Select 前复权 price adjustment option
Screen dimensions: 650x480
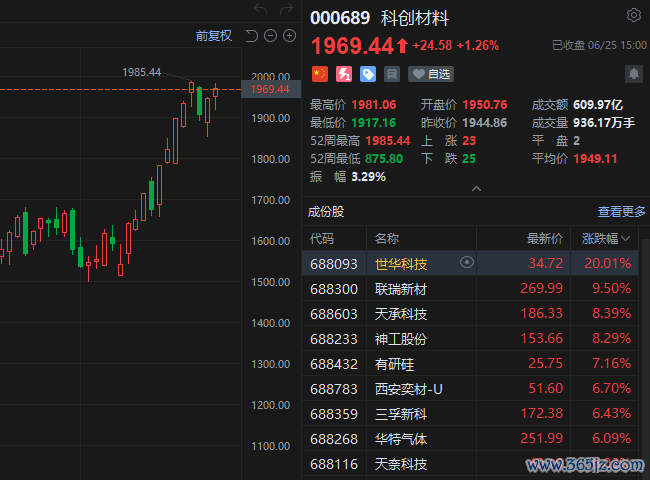[213, 36]
